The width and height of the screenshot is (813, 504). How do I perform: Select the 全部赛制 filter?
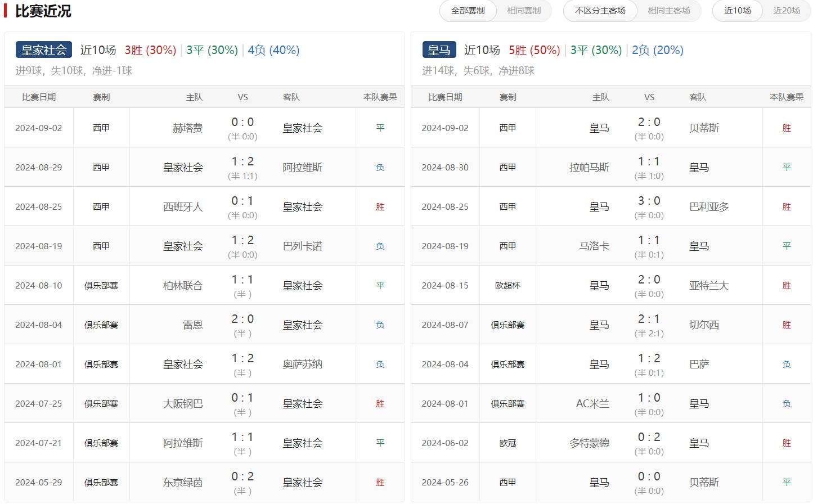tap(468, 11)
